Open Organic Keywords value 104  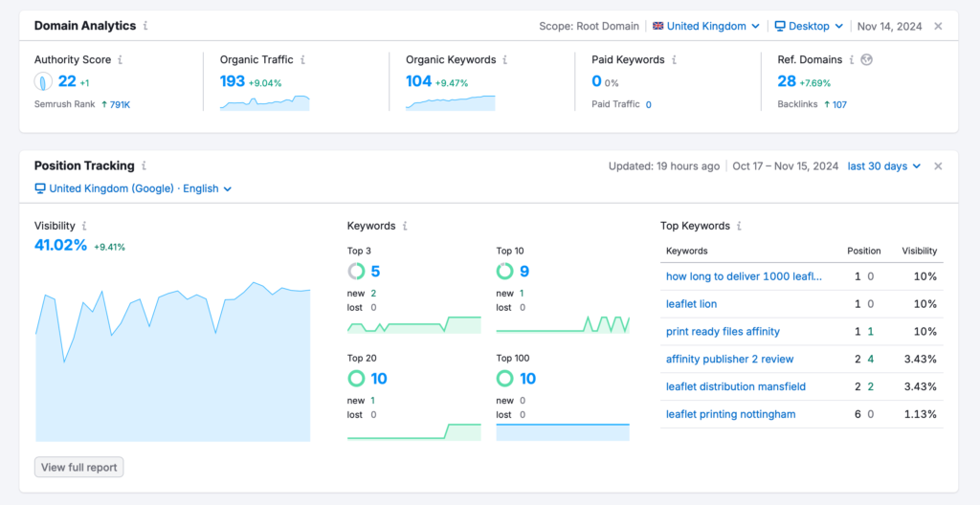pyautogui.click(x=419, y=81)
